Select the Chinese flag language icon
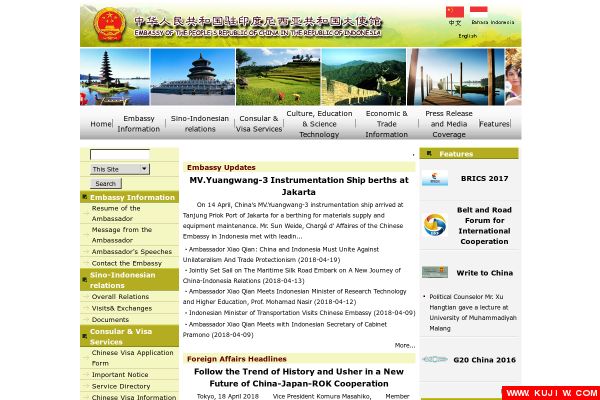Image resolution: width=600 pixels, height=400 pixels. coord(455,12)
